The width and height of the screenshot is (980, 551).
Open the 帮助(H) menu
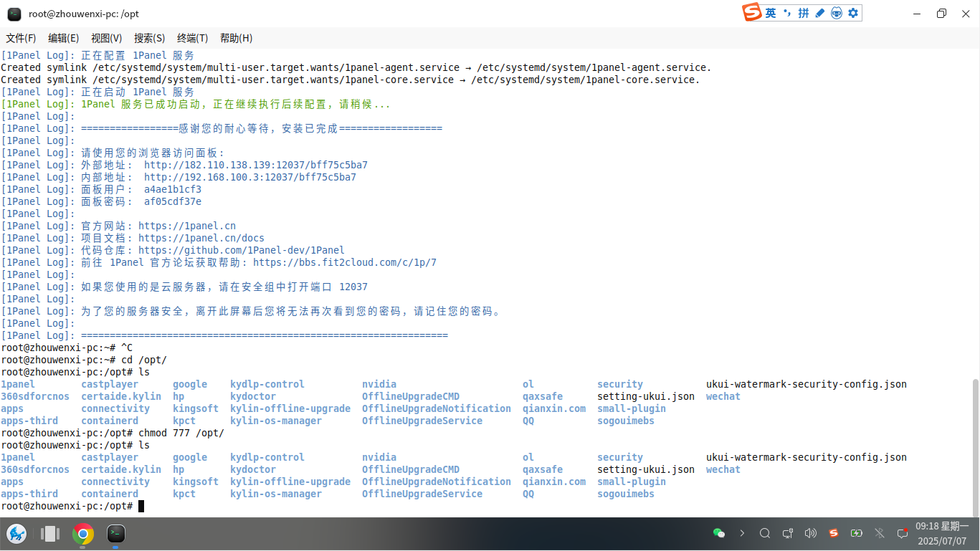pyautogui.click(x=237, y=38)
